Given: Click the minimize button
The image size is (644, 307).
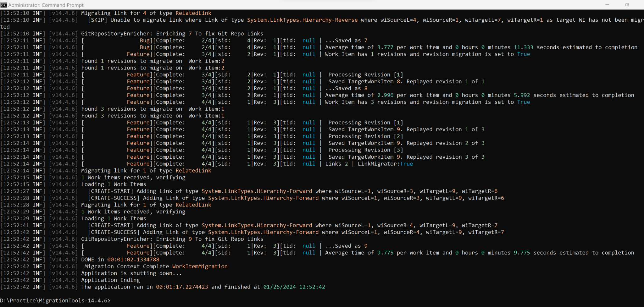Looking at the screenshot, I should [607, 5].
